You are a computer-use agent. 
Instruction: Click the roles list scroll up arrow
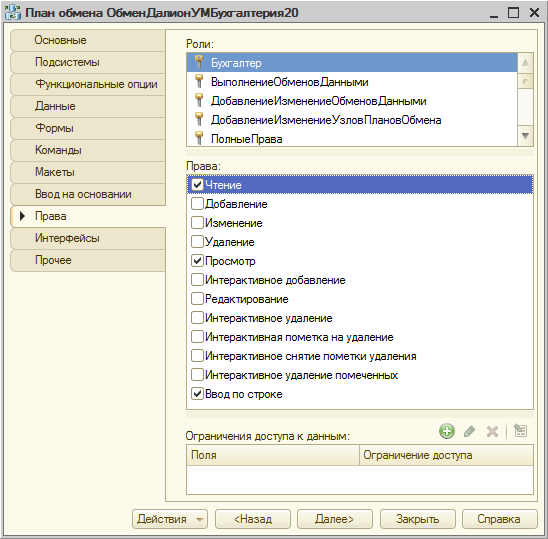pyautogui.click(x=525, y=63)
